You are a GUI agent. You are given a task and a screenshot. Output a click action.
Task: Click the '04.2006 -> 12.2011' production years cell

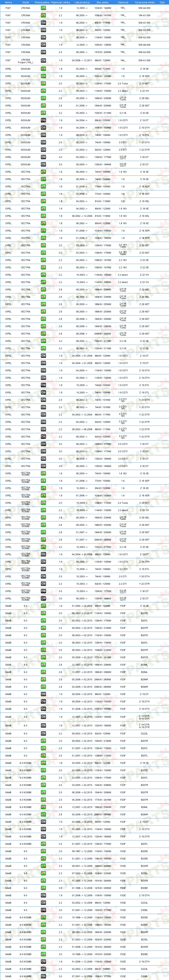[x=82, y=61]
